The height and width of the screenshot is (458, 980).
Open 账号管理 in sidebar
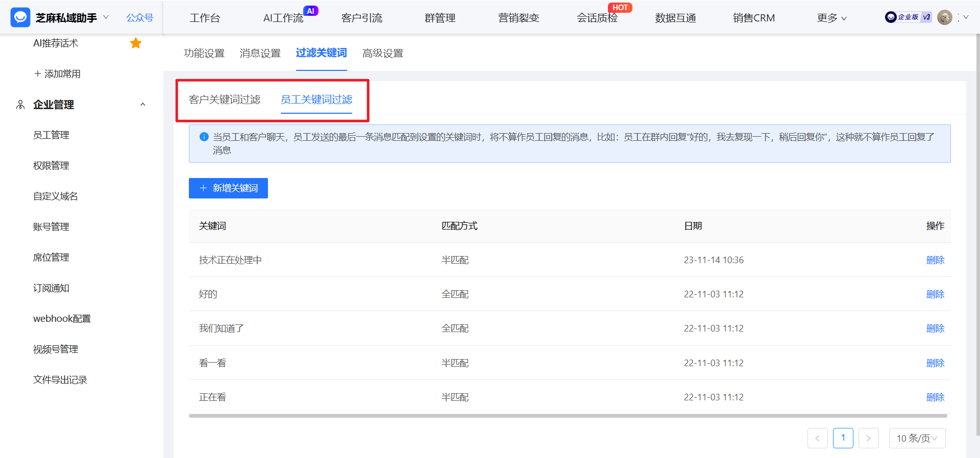click(51, 227)
